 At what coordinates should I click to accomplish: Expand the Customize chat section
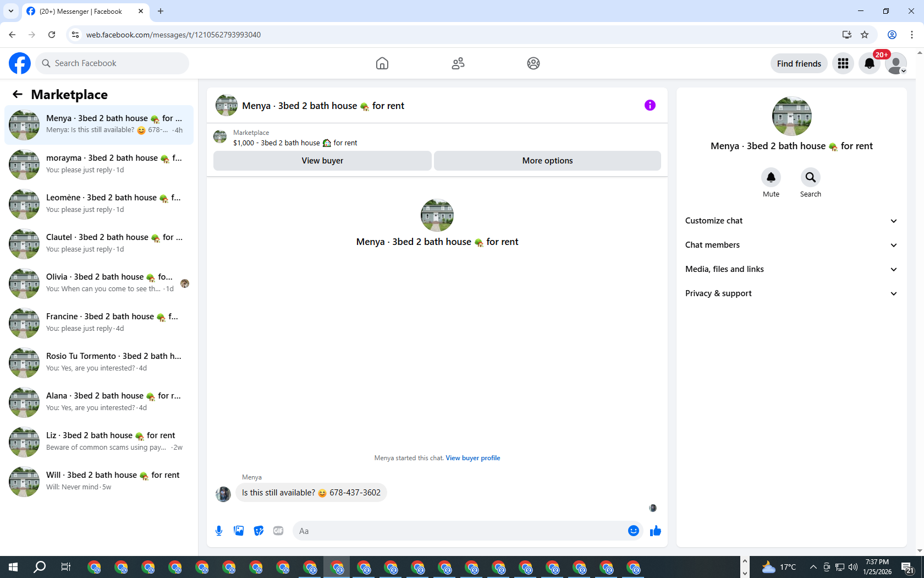(x=791, y=221)
